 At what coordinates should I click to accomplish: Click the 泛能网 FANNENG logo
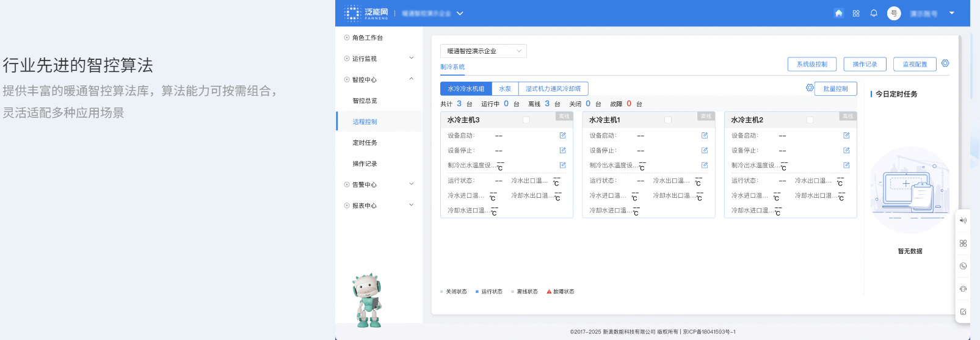point(366,13)
